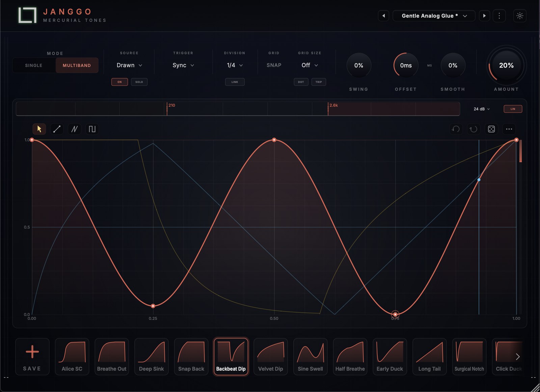The width and height of the screenshot is (540, 392).
Task: Load next preset arrow
Action: point(484,16)
